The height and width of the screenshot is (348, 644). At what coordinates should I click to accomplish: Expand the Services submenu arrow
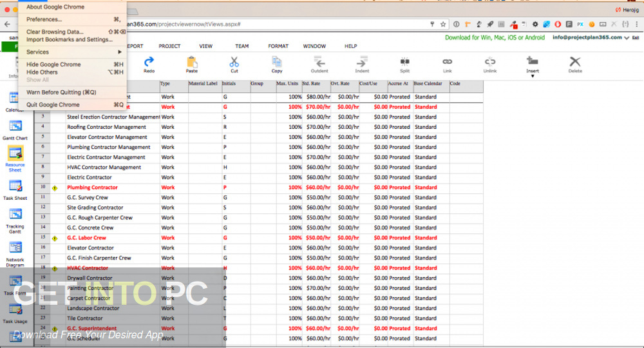point(120,52)
